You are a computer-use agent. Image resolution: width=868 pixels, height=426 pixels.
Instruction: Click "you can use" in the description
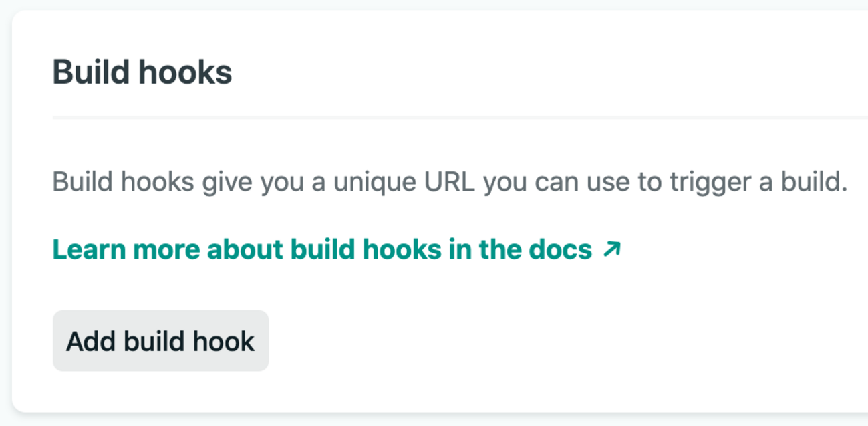551,182
